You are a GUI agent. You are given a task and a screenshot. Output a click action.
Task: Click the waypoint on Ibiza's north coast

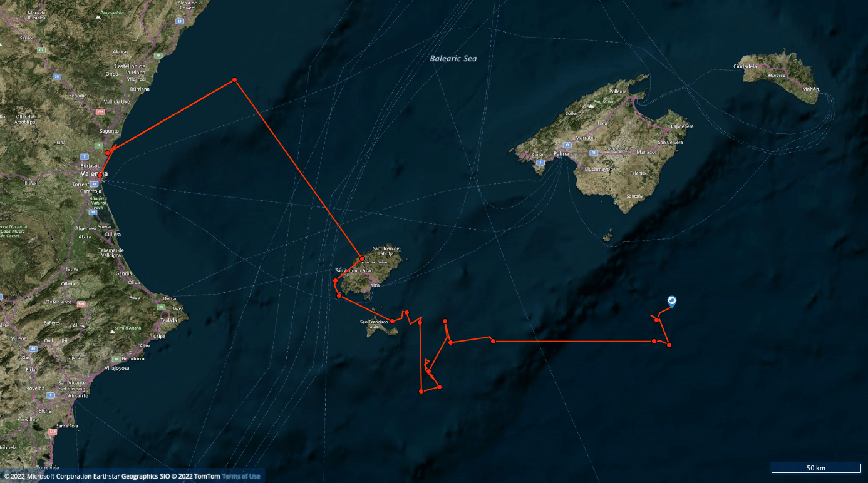(362, 258)
